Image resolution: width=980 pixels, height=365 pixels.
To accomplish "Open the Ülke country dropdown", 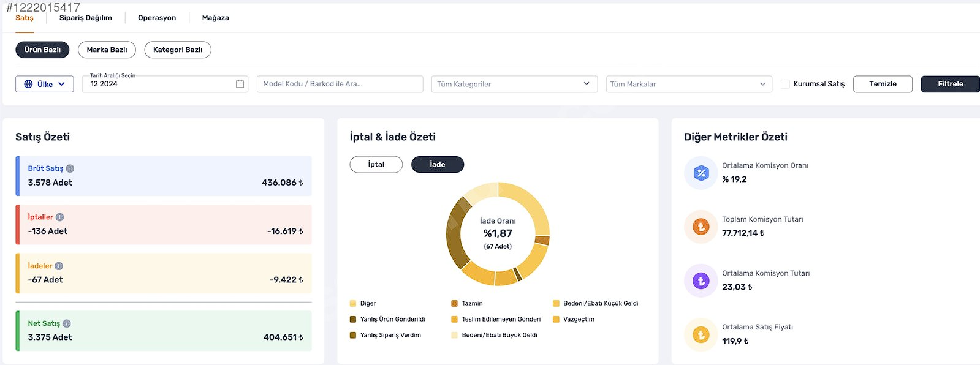I will (x=45, y=84).
